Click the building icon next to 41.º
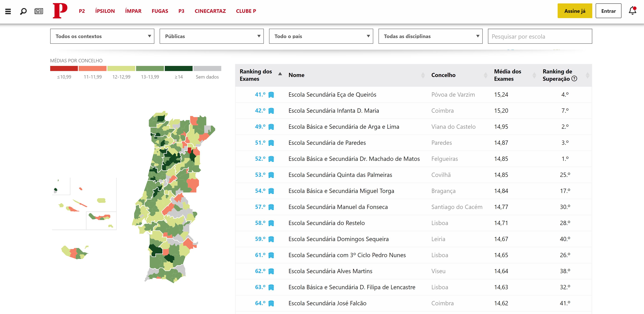 [271, 95]
